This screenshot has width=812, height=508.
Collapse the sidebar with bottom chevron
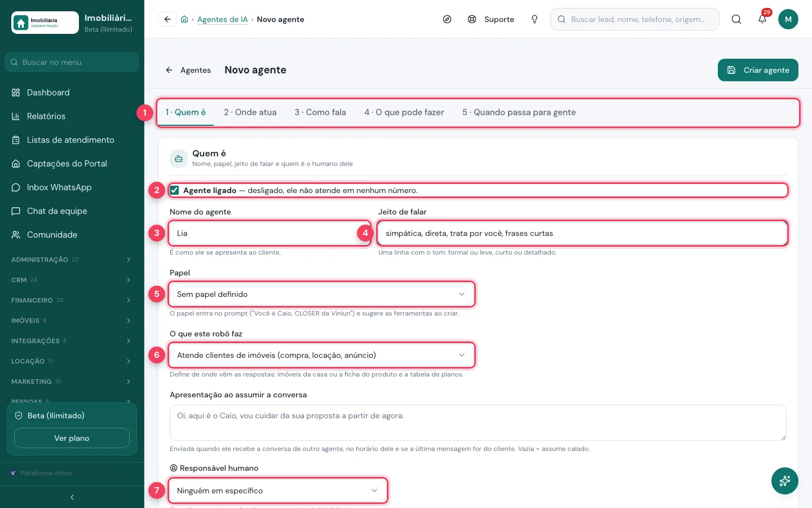pyautogui.click(x=72, y=497)
